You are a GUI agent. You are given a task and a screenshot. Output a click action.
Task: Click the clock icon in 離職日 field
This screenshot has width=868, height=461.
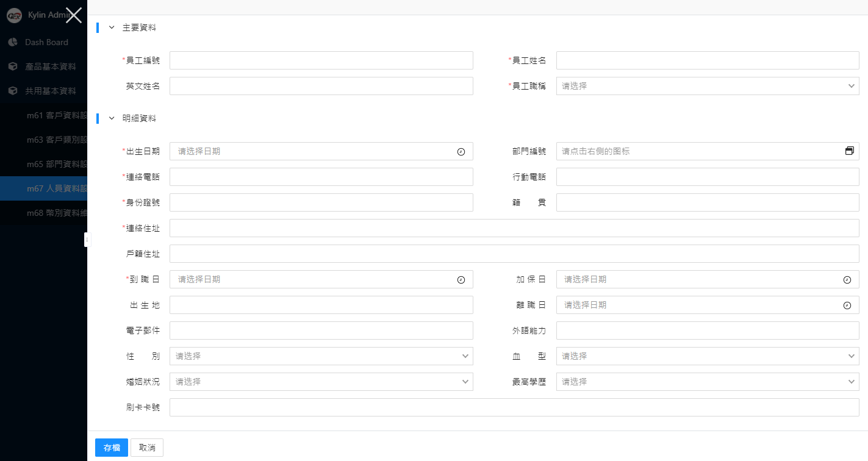tap(847, 306)
